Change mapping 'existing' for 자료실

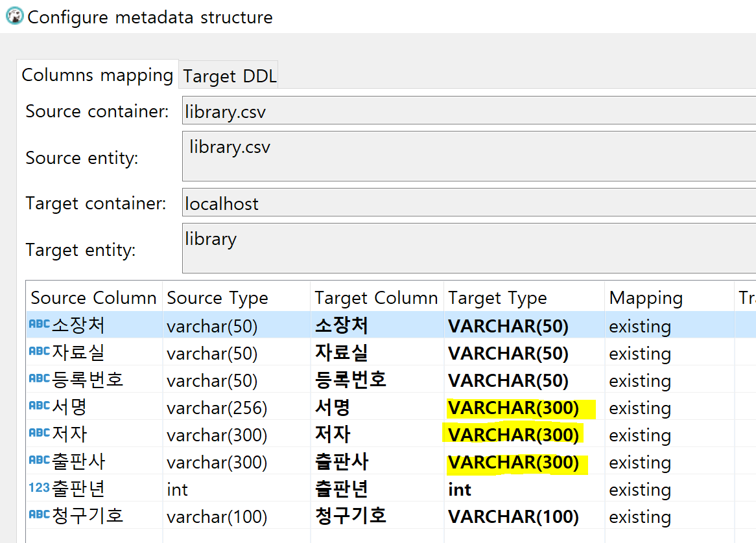[x=640, y=354]
